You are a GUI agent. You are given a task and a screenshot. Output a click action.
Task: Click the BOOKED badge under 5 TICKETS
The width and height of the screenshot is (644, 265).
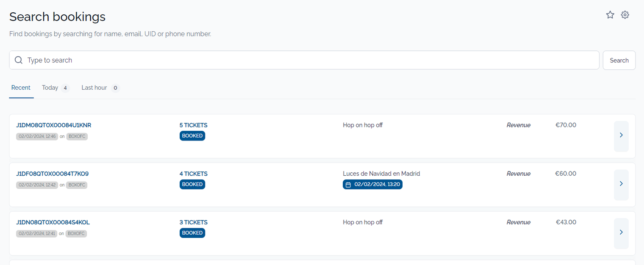pyautogui.click(x=192, y=136)
